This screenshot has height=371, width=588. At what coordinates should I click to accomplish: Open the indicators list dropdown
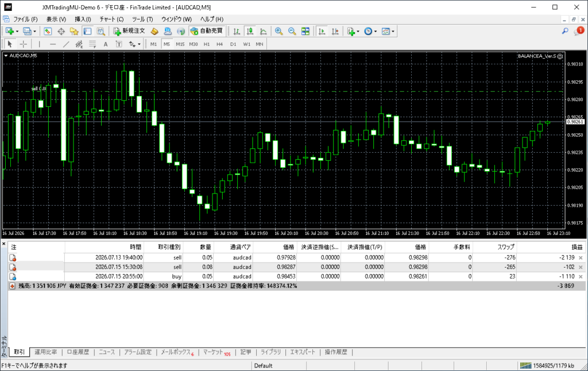pyautogui.click(x=358, y=32)
